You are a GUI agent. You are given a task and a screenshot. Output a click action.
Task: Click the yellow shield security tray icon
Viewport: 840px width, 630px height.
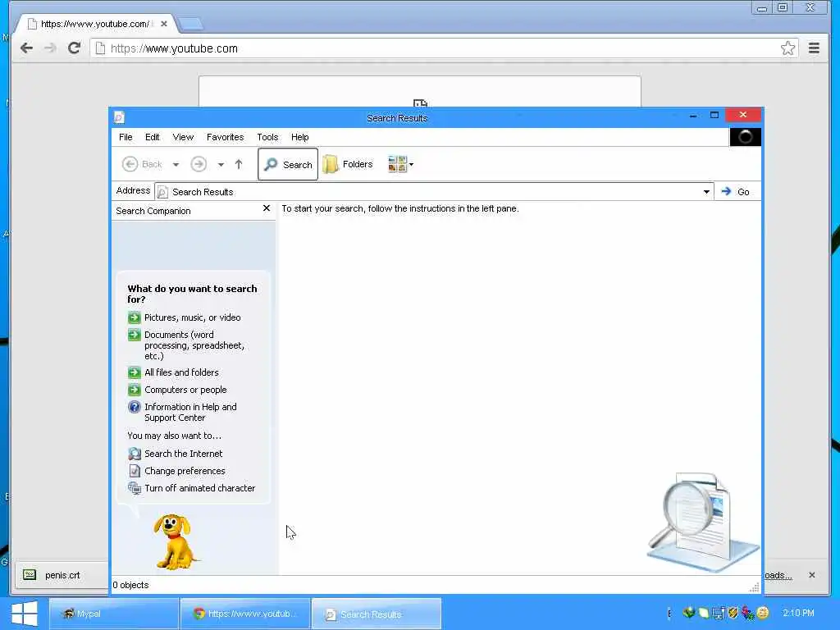[x=733, y=613]
